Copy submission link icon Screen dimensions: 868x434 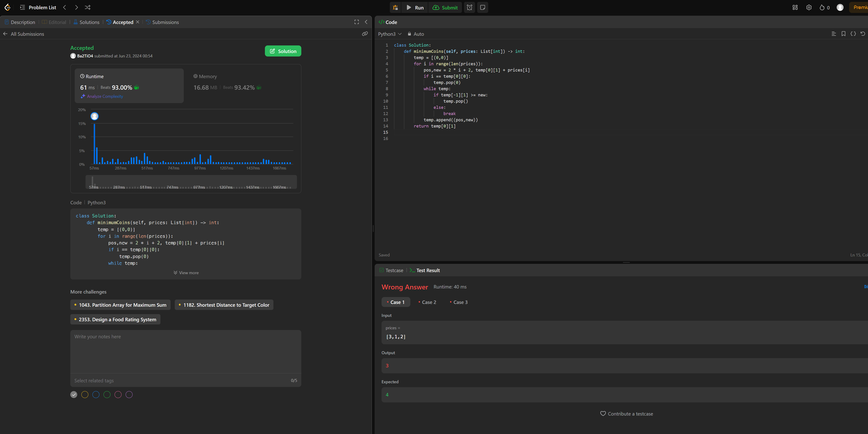[365, 34]
